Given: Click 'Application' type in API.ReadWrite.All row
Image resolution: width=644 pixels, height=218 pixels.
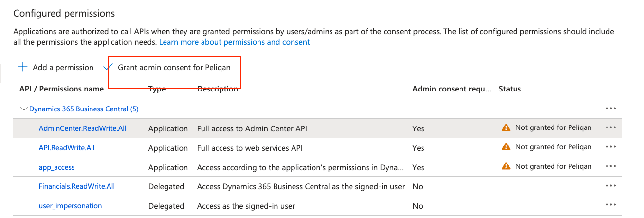Looking at the screenshot, I should 168,148.
